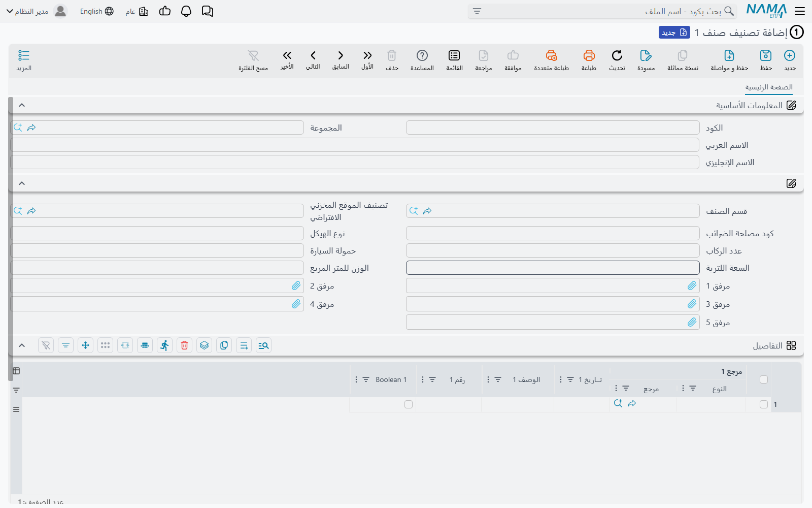Toggle the Boolean 1 checkbox in row 1

coord(409,404)
